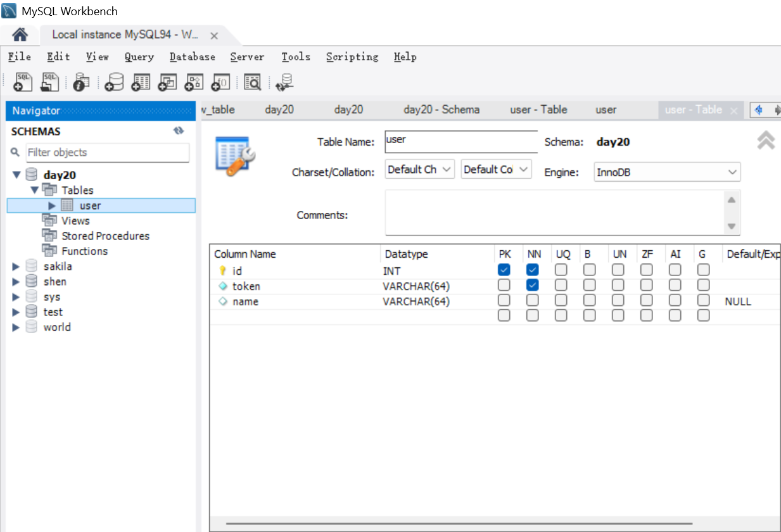The image size is (781, 532).
Task: Collapse the day20 schema node
Action: point(16,175)
